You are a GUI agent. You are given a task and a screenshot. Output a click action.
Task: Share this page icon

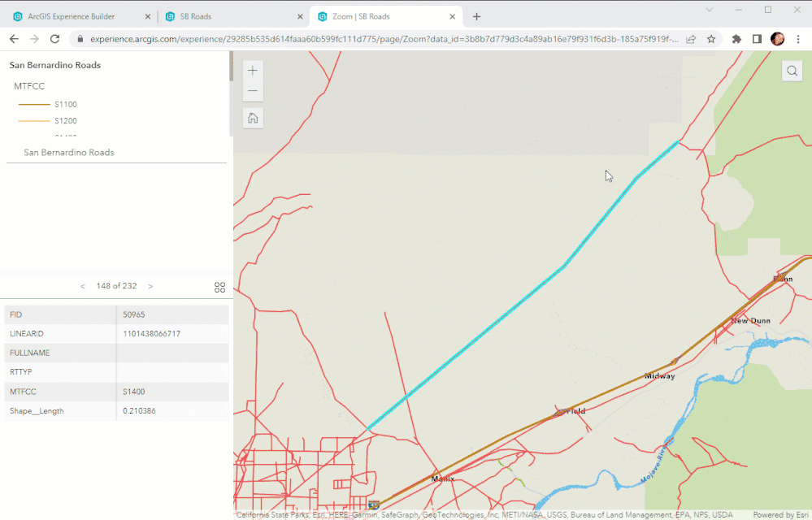pos(691,39)
